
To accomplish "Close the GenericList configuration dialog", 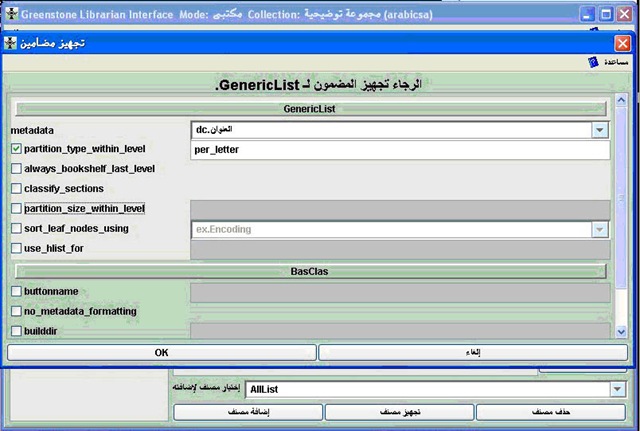I will click(622, 43).
